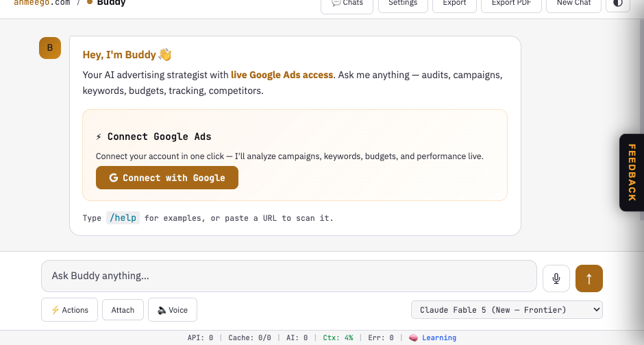Focus the Ask Buddy anything input
Image resolution: width=644 pixels, height=345 pixels.
pyautogui.click(x=288, y=276)
